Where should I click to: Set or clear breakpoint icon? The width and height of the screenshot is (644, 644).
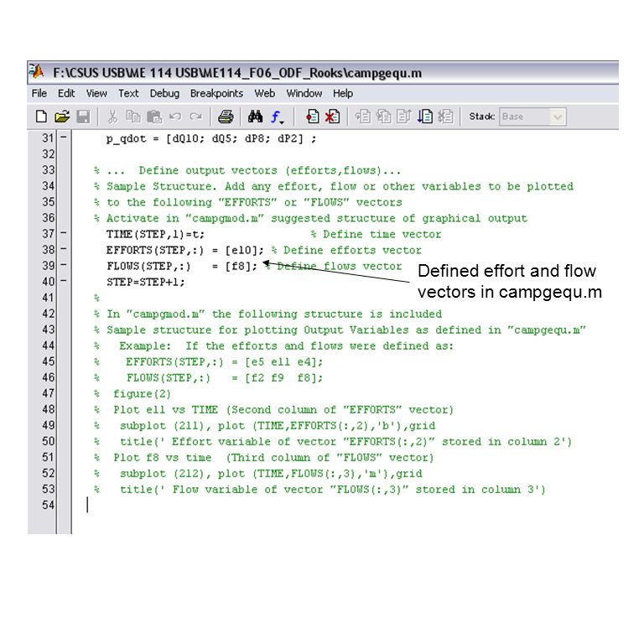click(x=312, y=117)
